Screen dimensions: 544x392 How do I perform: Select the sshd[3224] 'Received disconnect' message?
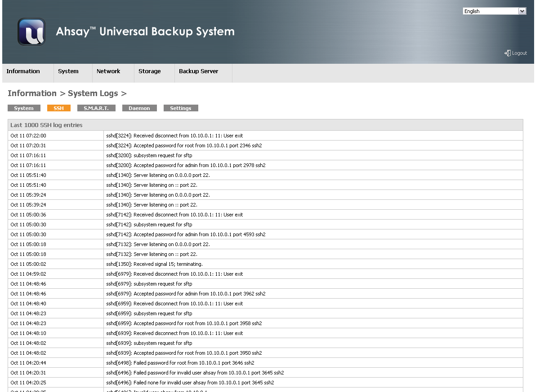[x=174, y=136]
